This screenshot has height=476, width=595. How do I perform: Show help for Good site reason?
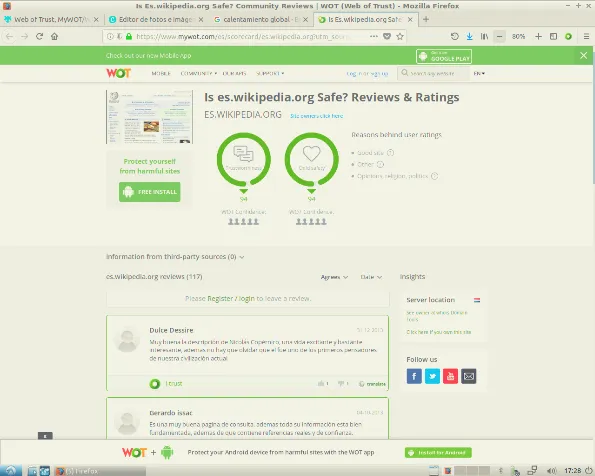(390, 153)
